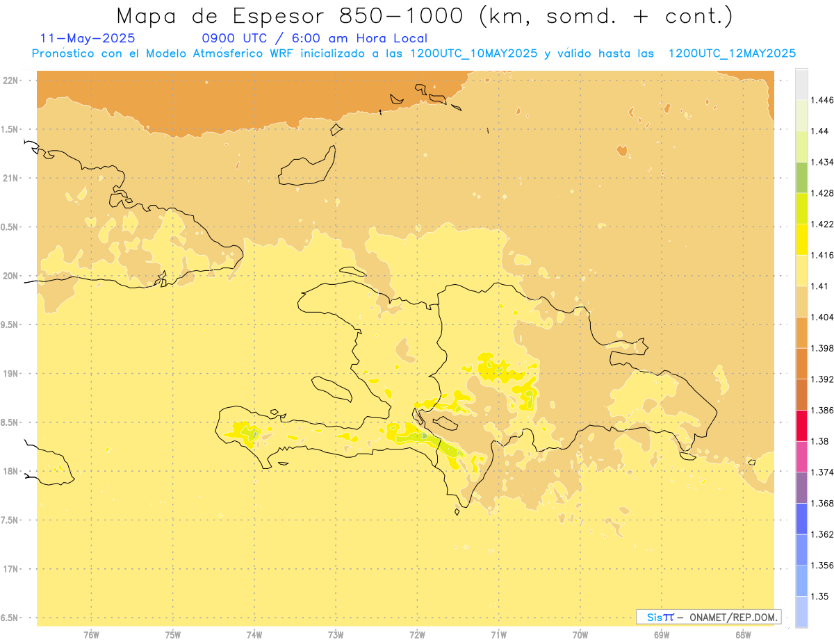Click the colorbar value '1.434'
The image size is (834, 644).
pos(821,162)
